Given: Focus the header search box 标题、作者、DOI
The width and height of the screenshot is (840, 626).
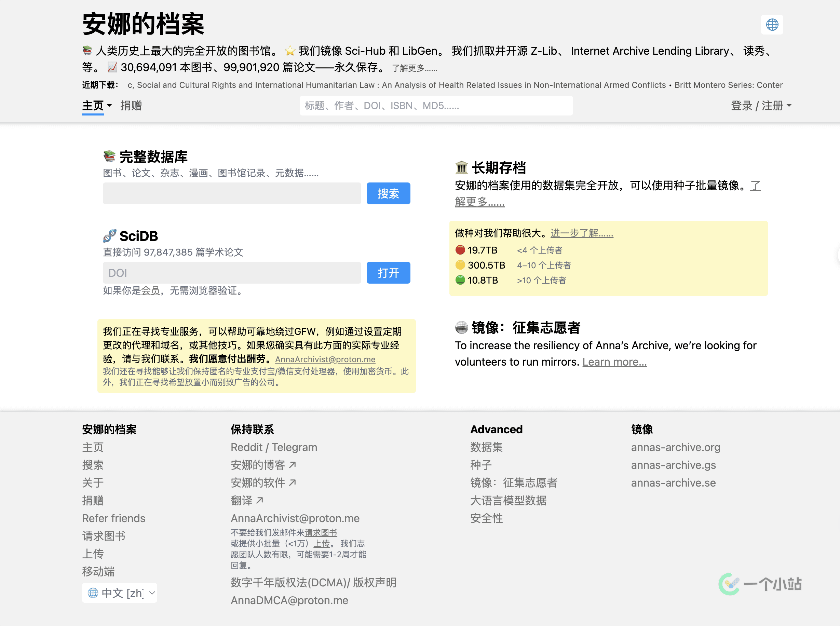Looking at the screenshot, I should click(x=436, y=106).
